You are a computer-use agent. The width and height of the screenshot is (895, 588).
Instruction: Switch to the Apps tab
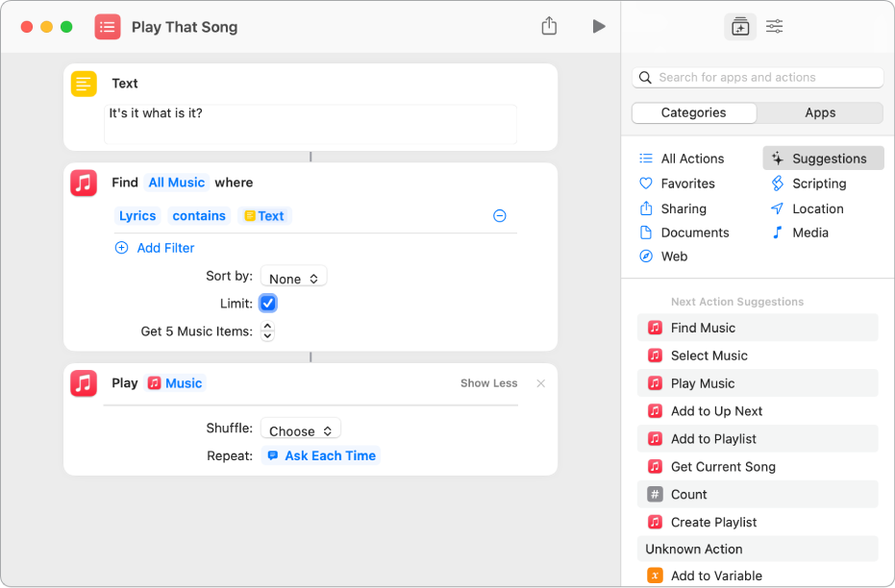coord(819,112)
